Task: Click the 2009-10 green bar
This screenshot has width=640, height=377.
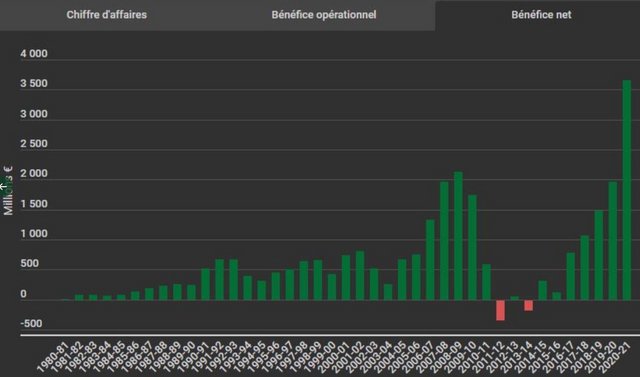Action: [x=472, y=248]
